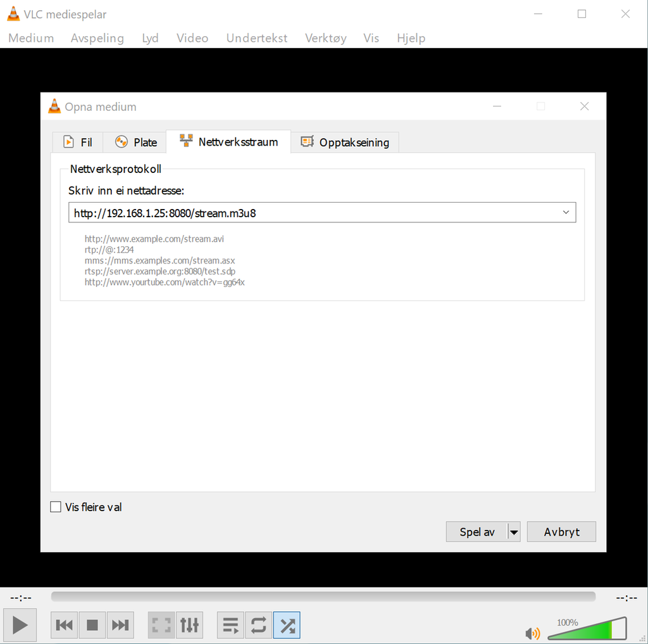Disable the shuffle random playback icon
The height and width of the screenshot is (644, 648).
287,624
